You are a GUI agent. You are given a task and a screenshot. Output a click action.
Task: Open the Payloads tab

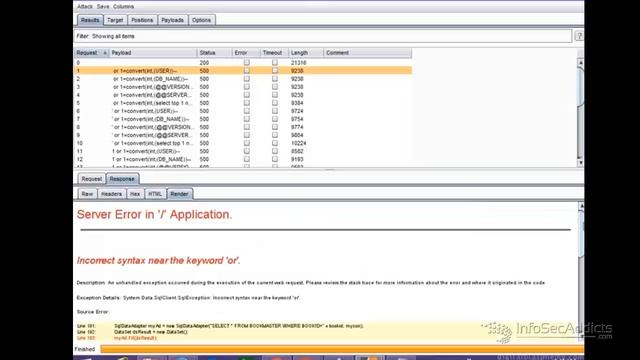[x=172, y=20]
